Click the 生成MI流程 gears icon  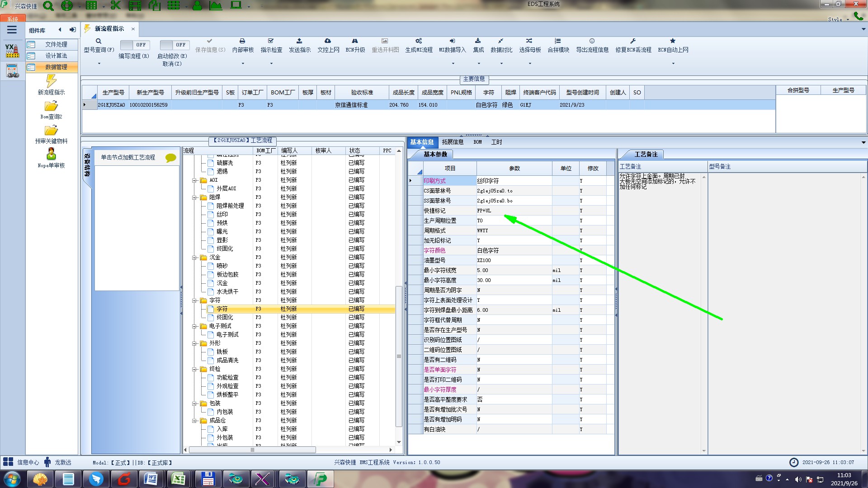pos(419,41)
